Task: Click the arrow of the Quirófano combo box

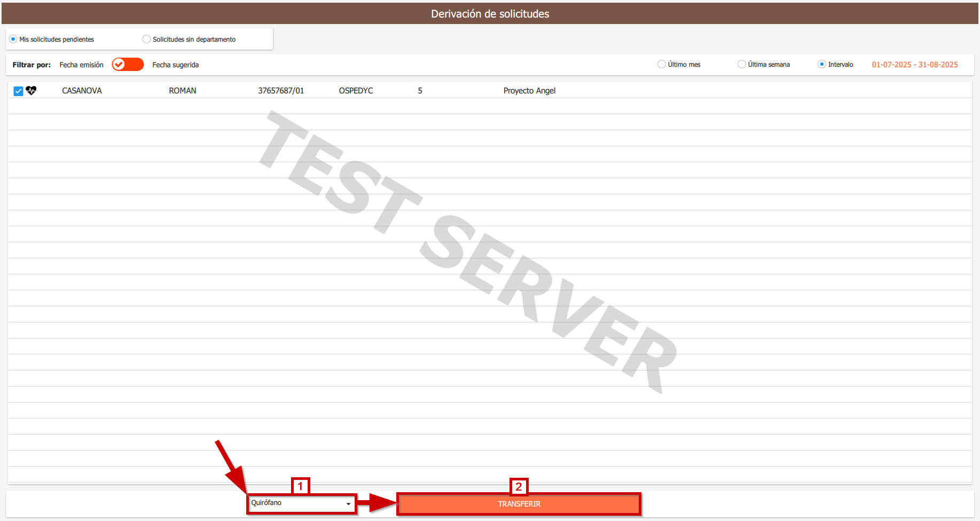Action: tap(348, 504)
